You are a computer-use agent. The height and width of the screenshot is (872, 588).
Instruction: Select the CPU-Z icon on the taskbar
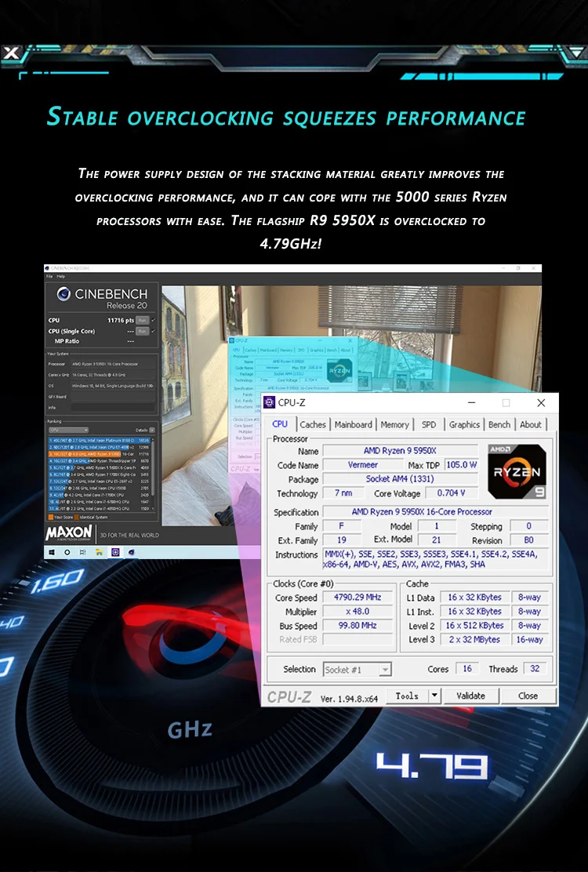click(x=115, y=552)
